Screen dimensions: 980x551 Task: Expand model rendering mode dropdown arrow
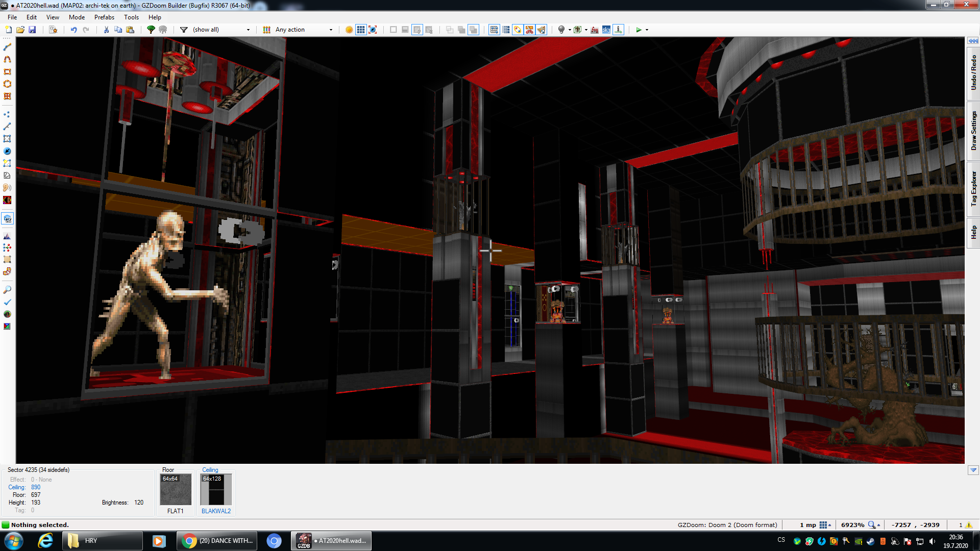pyautogui.click(x=586, y=30)
